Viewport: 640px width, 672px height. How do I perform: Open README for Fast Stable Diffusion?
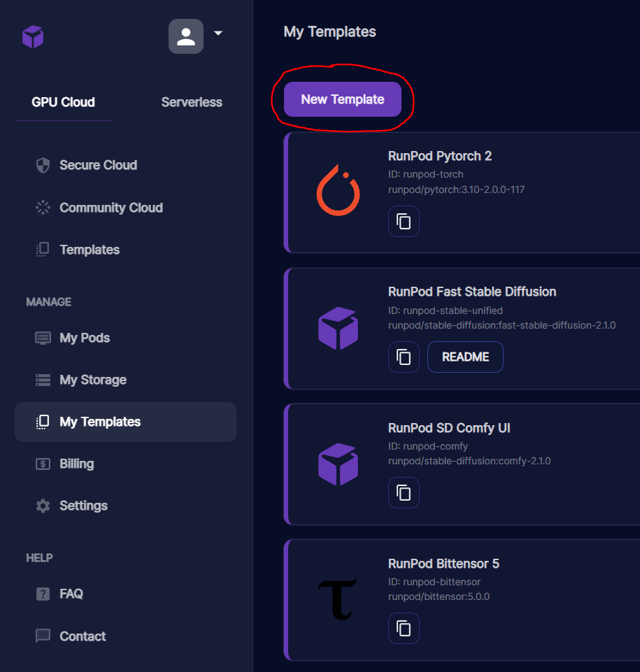[x=466, y=357]
